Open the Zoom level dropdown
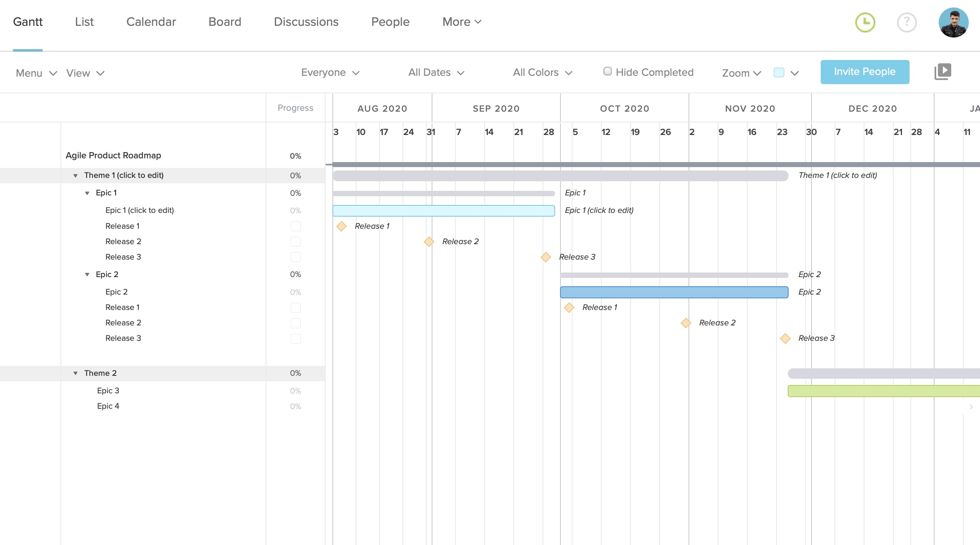The height and width of the screenshot is (545, 980). 741,72
